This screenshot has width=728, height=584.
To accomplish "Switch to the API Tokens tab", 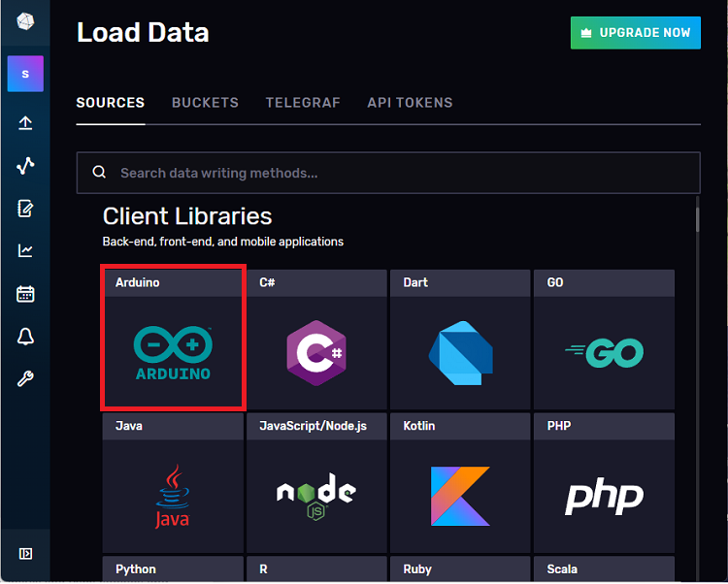I will 410,103.
